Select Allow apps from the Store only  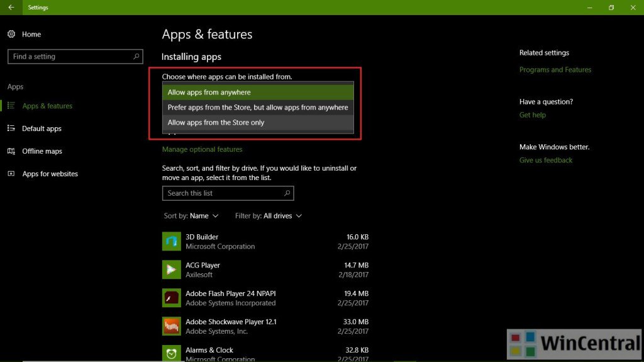tap(258, 123)
